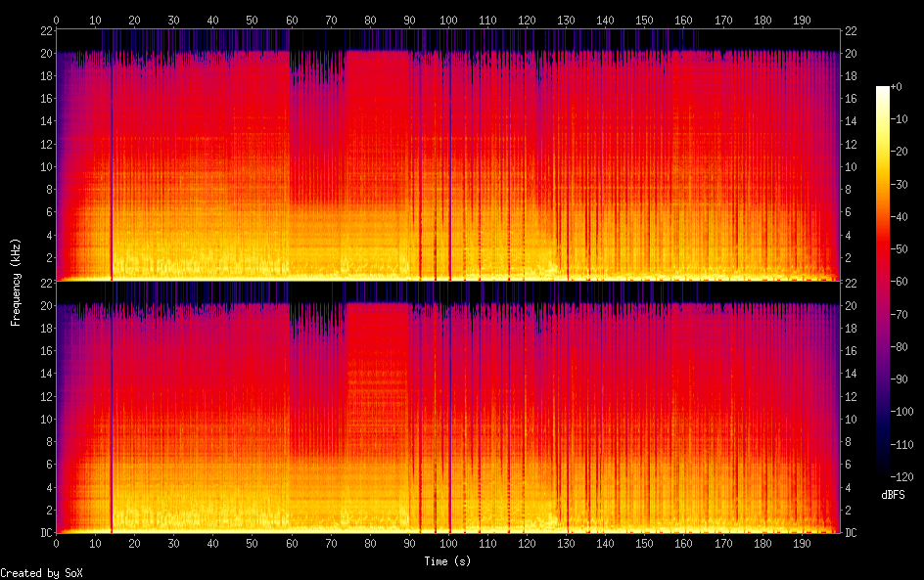Image resolution: width=924 pixels, height=580 pixels.
Task: Click 10 kHz label on lower channel's left axis
Action: [45, 419]
